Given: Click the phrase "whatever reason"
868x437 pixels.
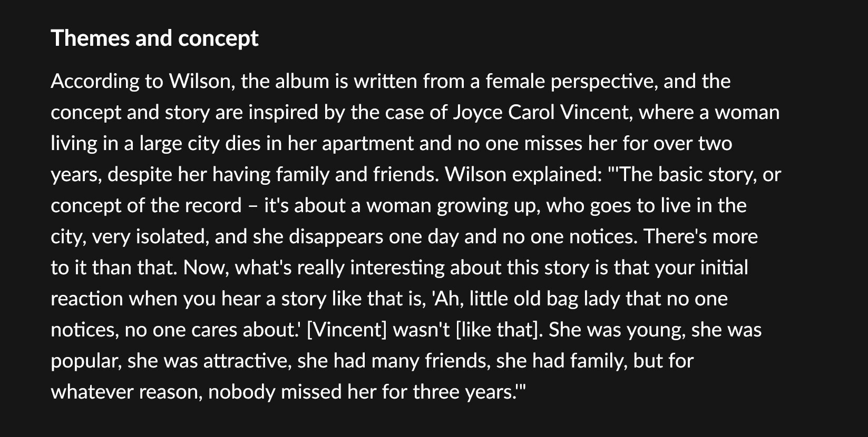Looking at the screenshot, I should [125, 392].
